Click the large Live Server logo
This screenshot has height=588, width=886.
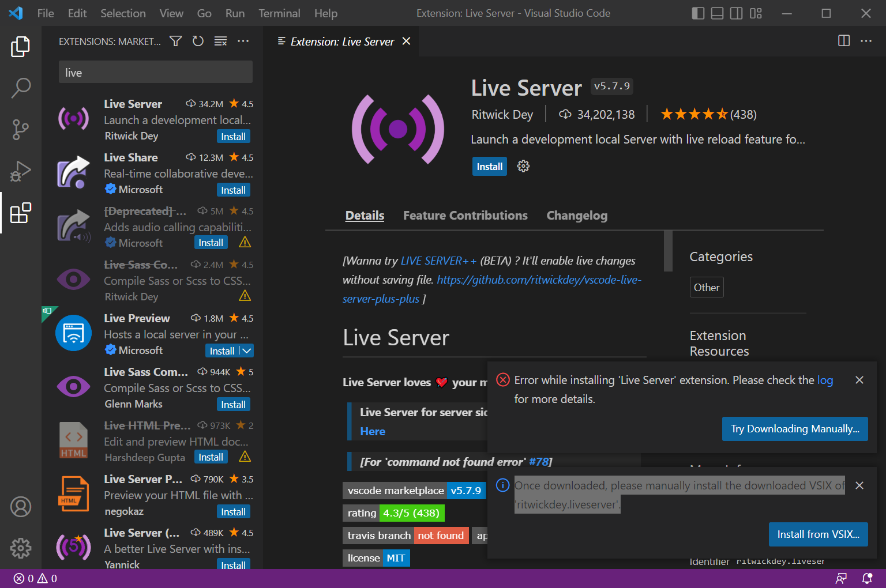(x=398, y=129)
